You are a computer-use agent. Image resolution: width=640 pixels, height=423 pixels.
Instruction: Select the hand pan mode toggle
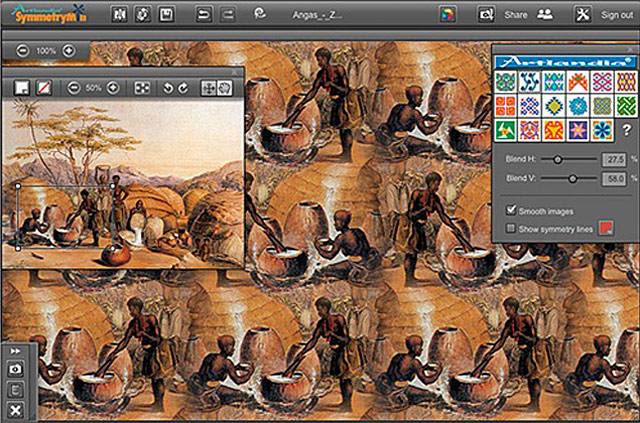(224, 88)
